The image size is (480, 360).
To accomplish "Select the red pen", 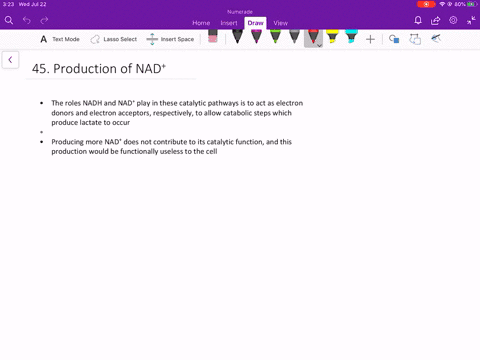I will pos(313,37).
